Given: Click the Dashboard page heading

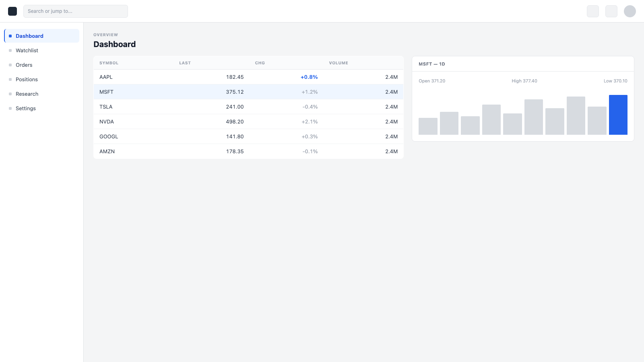Looking at the screenshot, I should point(115,44).
